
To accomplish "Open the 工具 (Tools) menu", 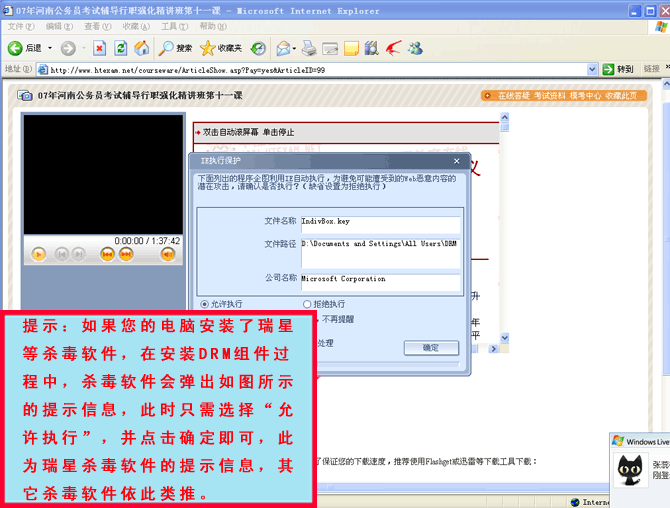I will (x=174, y=26).
